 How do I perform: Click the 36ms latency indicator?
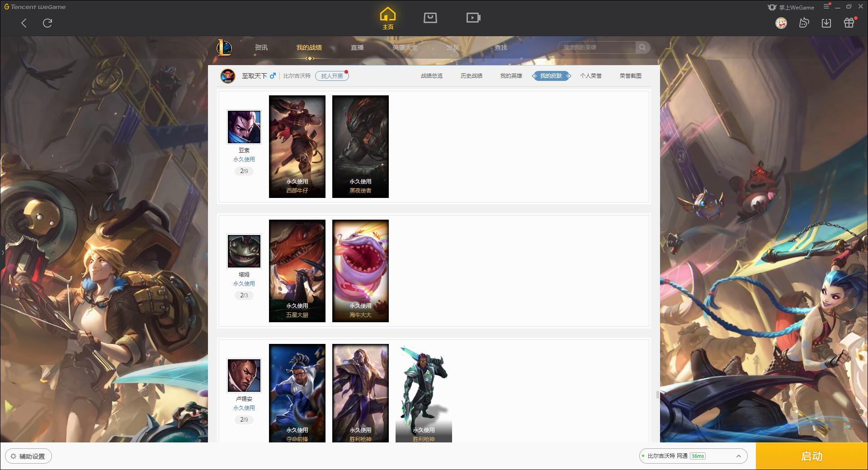698,456
